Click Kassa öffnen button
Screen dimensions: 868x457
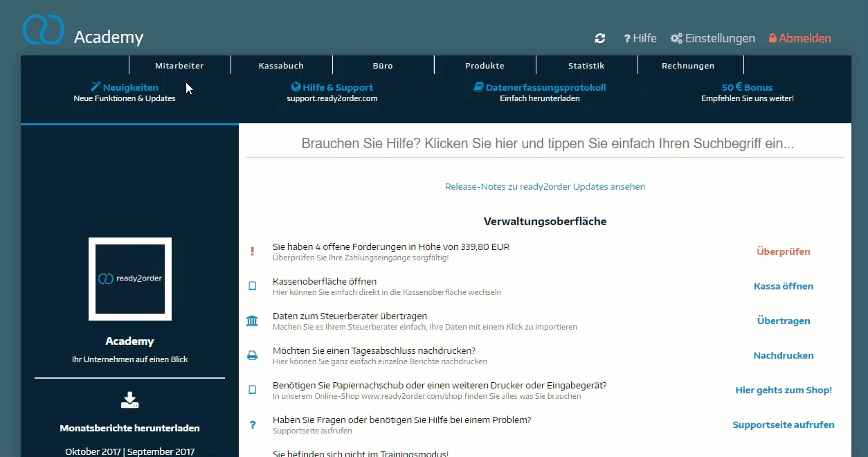point(784,286)
